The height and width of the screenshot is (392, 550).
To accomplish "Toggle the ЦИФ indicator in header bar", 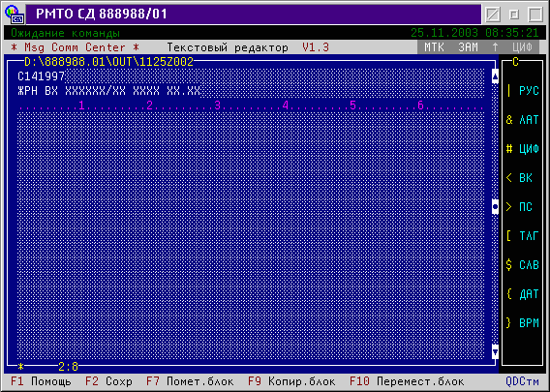I will [x=522, y=47].
